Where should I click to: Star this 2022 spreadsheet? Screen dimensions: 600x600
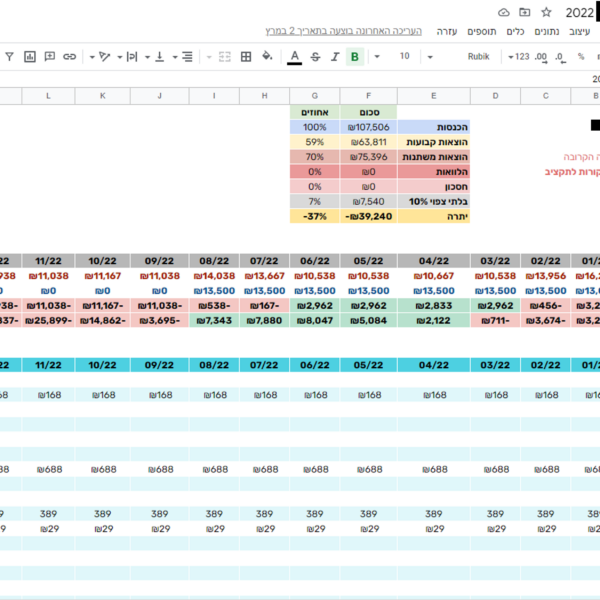tap(546, 12)
